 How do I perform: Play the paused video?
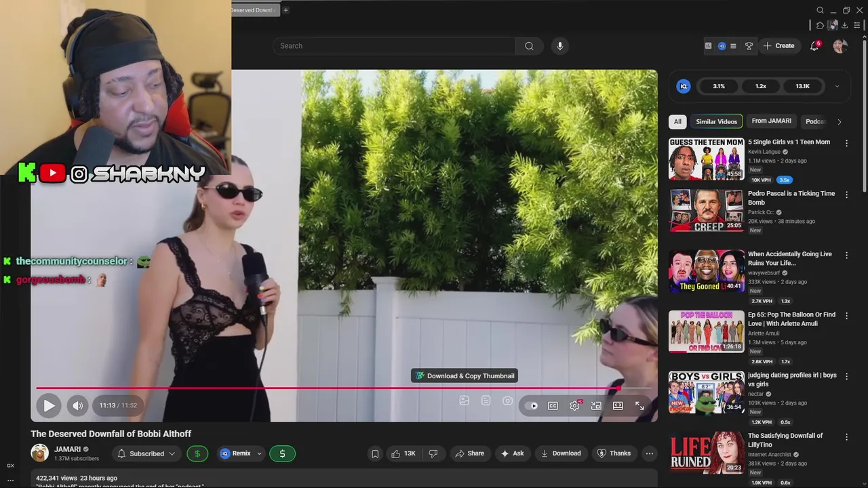pos(49,405)
